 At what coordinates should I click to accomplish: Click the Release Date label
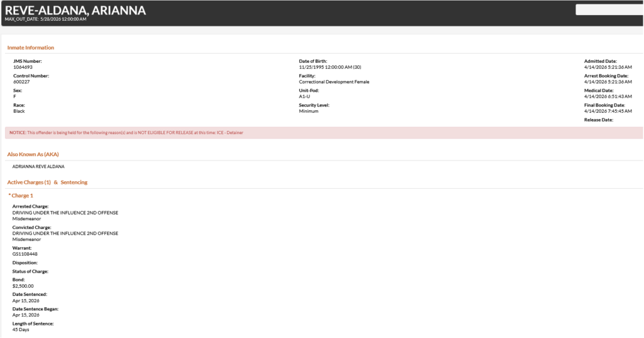(x=599, y=120)
